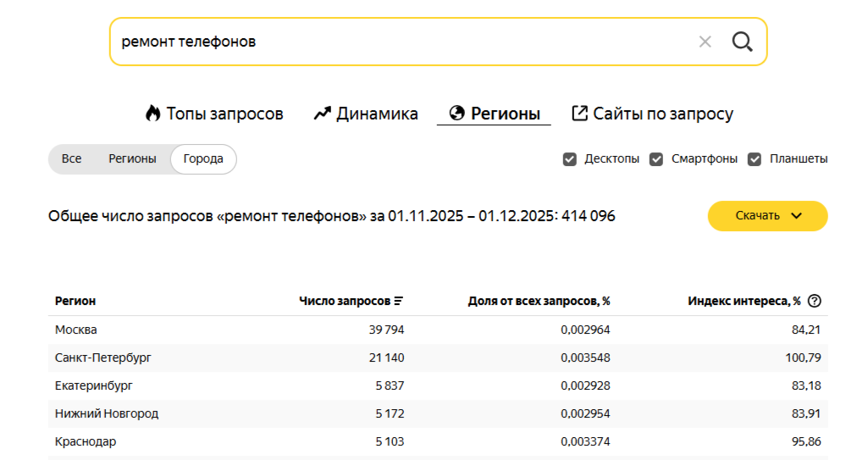Screen dimensions: 868x460
Task: Click the help question mark icon
Action: pyautogui.click(x=815, y=301)
